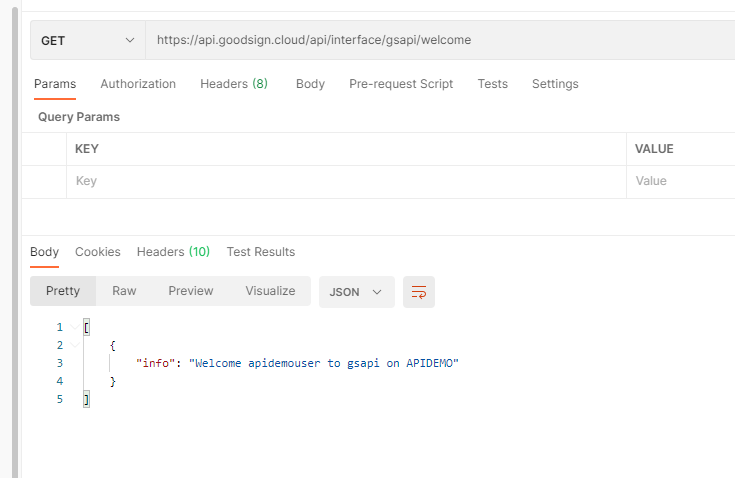Collapse the JSON array at line 1
735x478 pixels.
[74, 328]
